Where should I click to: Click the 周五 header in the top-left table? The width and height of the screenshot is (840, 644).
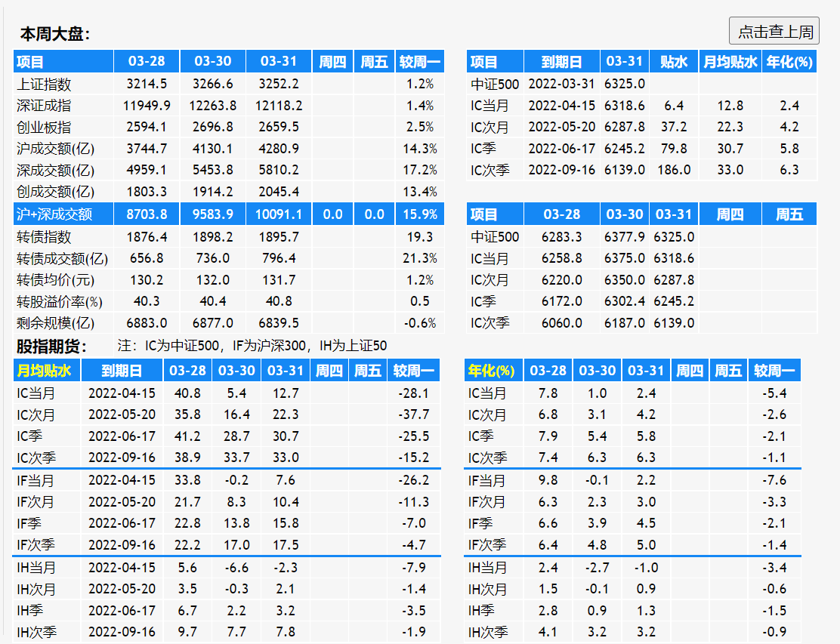pyautogui.click(x=374, y=62)
